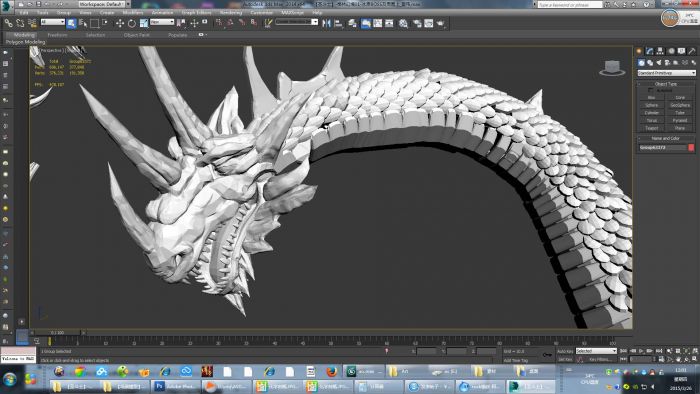Image resolution: width=700 pixels, height=394 pixels.
Task: Switch to the Modify command panel tab
Action: 650,51
